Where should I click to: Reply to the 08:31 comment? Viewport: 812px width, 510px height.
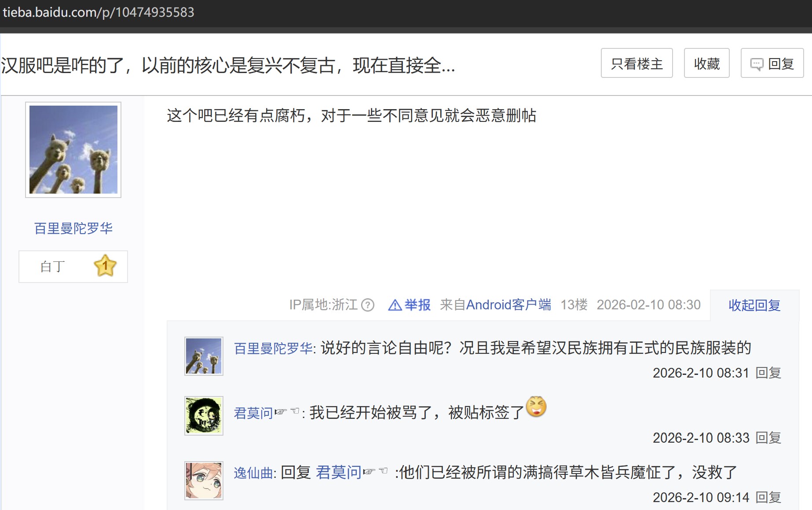coord(768,373)
